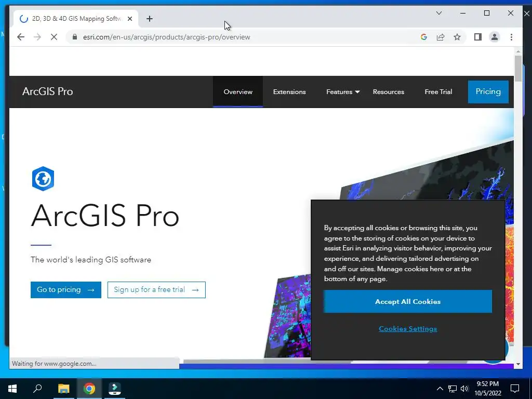The height and width of the screenshot is (399, 532).
Task: Click the scrollbar down arrow
Action: 518,364
